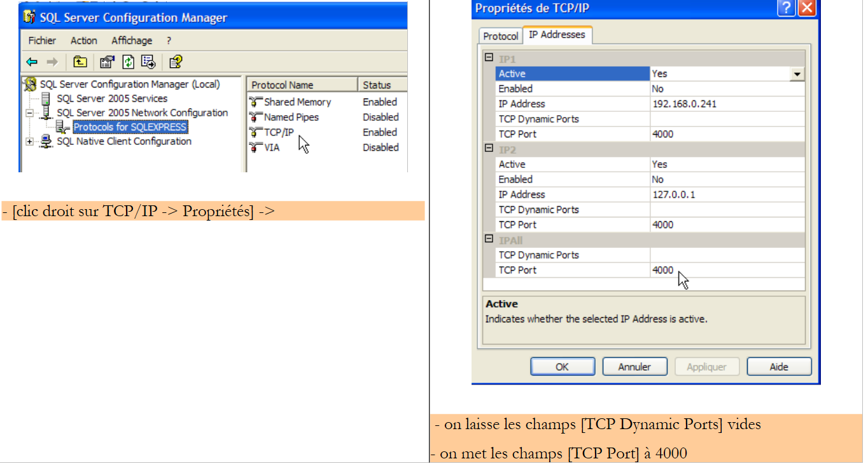868x466 pixels.
Task: Click the IPAll TCP Port value field
Action: pyautogui.click(x=725, y=270)
